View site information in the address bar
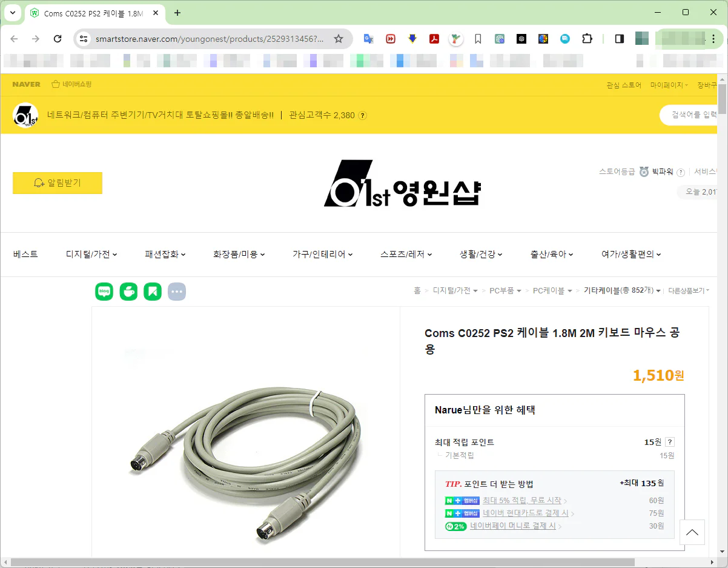This screenshot has width=728, height=568. [84, 39]
